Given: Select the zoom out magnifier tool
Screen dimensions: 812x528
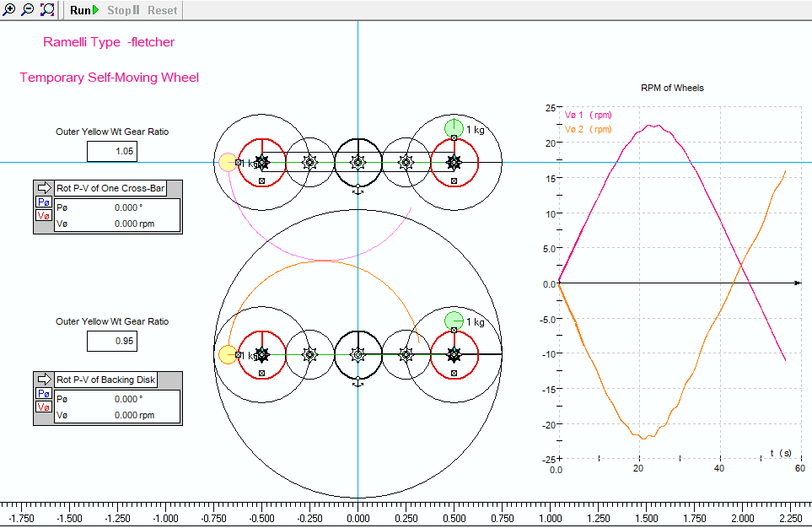Looking at the screenshot, I should [x=28, y=9].
